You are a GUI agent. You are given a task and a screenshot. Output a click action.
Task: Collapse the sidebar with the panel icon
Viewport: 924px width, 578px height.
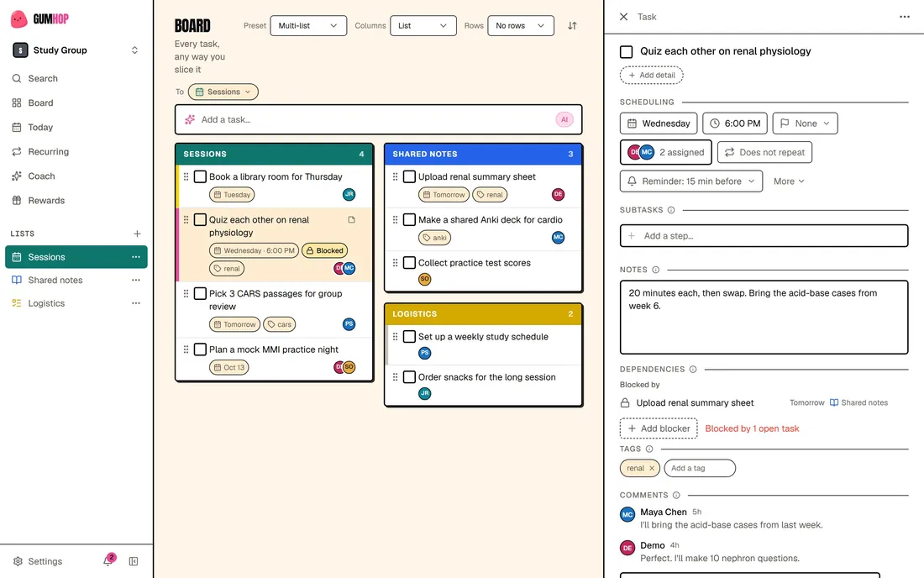(x=134, y=561)
